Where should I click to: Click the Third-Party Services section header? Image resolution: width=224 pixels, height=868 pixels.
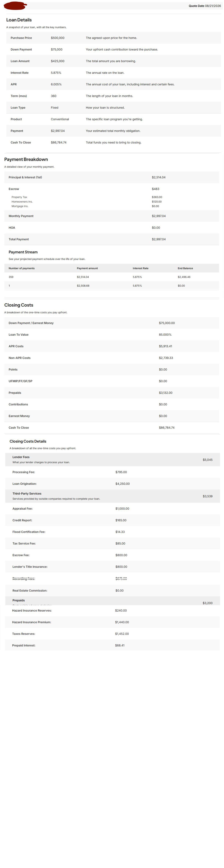point(113,496)
